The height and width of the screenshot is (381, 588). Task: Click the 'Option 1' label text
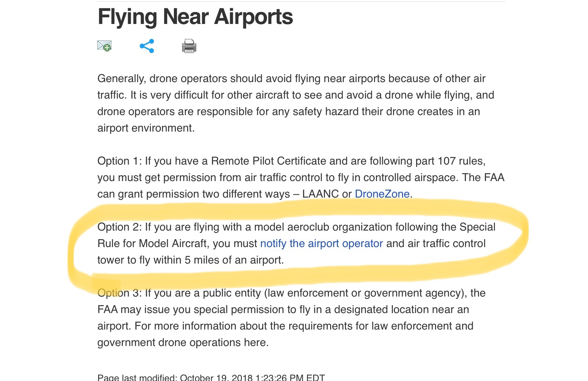pos(119,161)
